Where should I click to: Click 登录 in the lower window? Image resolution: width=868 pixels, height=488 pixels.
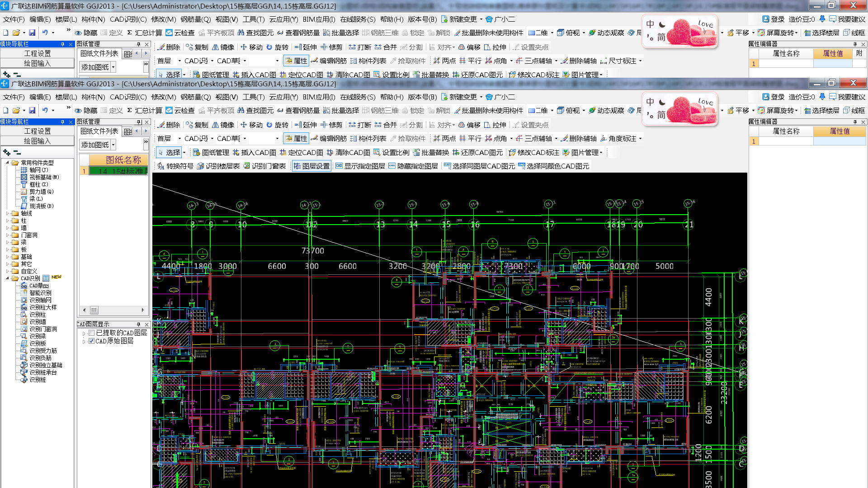pos(773,97)
